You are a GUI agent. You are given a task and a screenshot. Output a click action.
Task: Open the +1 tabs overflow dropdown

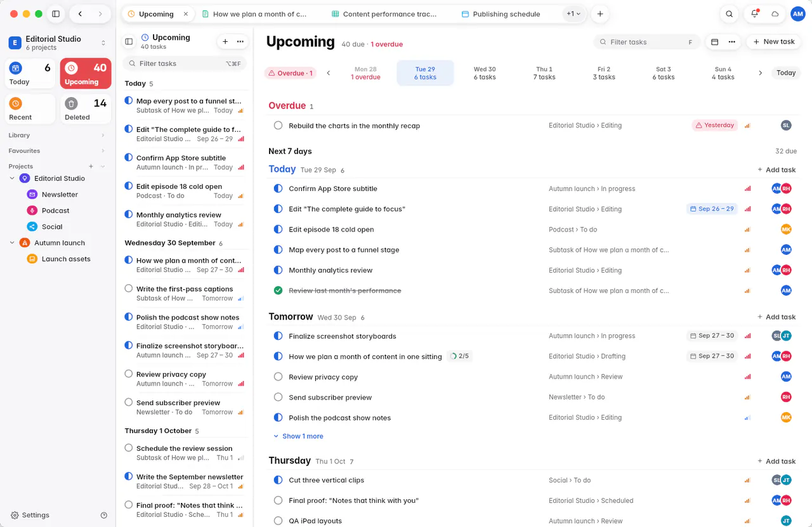573,14
